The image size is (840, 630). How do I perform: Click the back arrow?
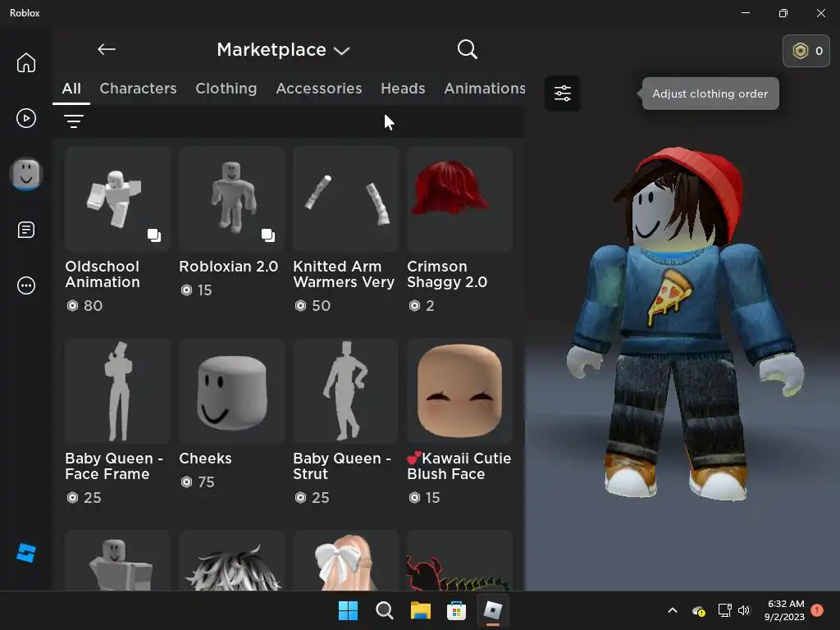pyautogui.click(x=107, y=49)
